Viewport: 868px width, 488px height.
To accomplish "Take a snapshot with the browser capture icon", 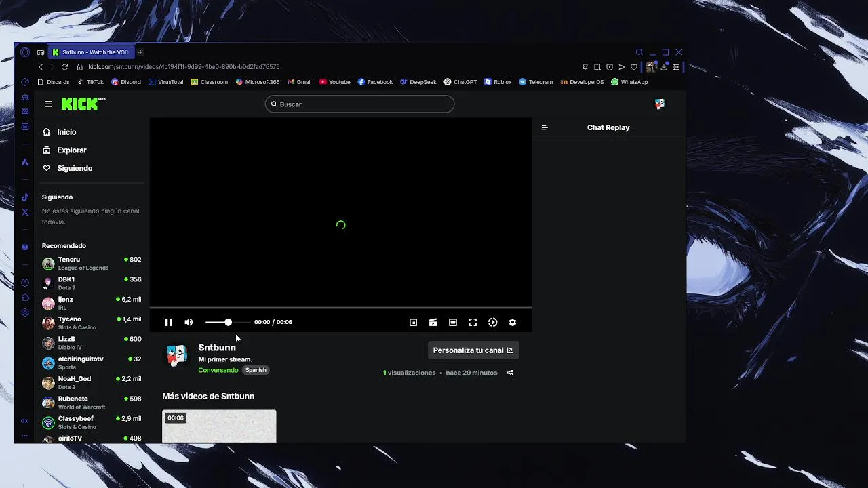I will coord(597,67).
